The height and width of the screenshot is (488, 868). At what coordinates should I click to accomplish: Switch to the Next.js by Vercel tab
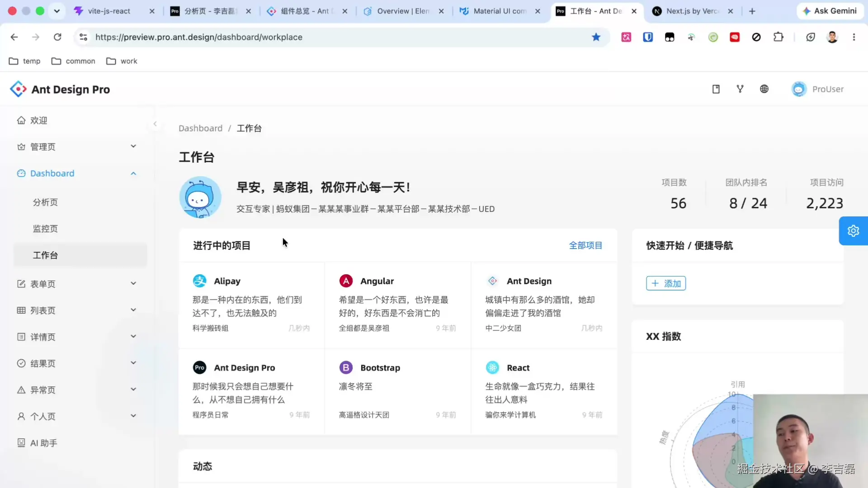[692, 11]
